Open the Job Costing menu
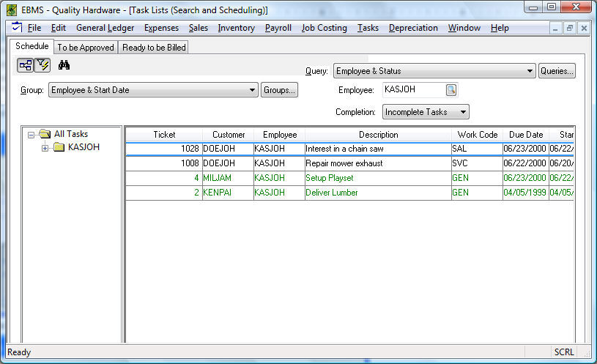597x364 pixels. click(324, 28)
